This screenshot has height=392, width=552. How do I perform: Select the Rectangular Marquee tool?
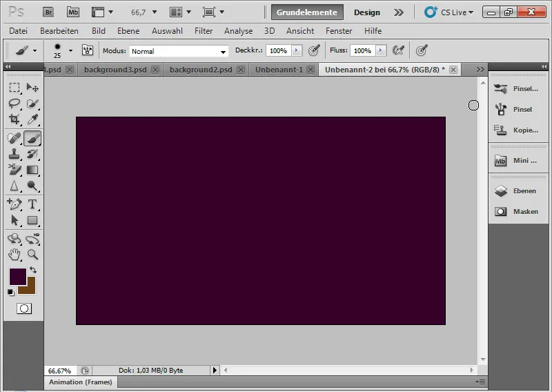click(x=14, y=88)
